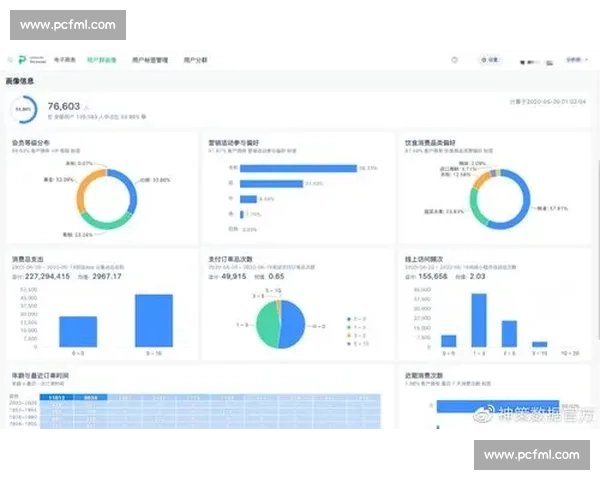
Task: Click the 支付订单总次数 card title
Action: pyautogui.click(x=230, y=259)
